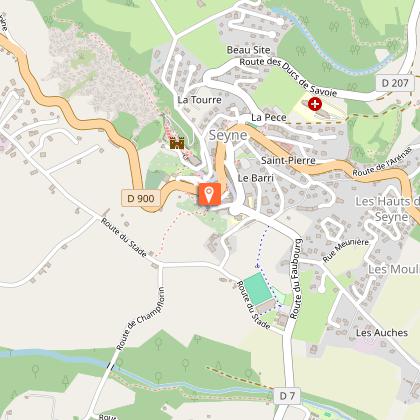Screen dimensions: 420x420
Task: Click Route des Ducs de Savoie label
Action: point(288,76)
